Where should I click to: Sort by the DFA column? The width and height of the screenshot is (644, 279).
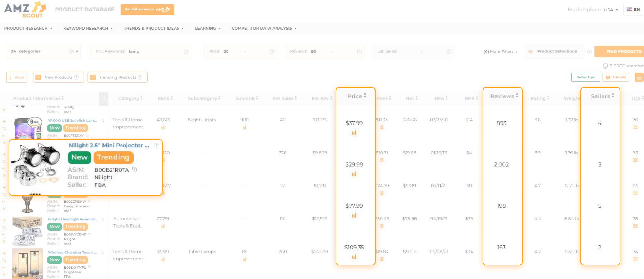tap(441, 98)
